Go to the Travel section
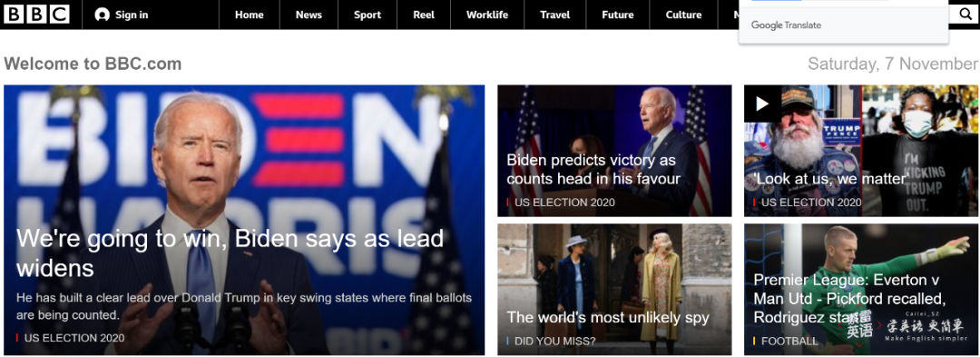Image resolution: width=980 pixels, height=357 pixels. coord(555,15)
